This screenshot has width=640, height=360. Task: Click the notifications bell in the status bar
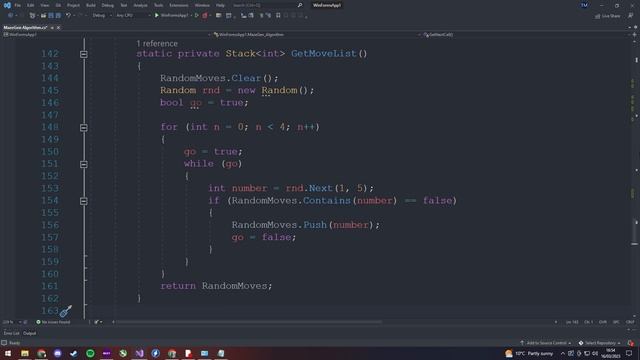coord(631,343)
